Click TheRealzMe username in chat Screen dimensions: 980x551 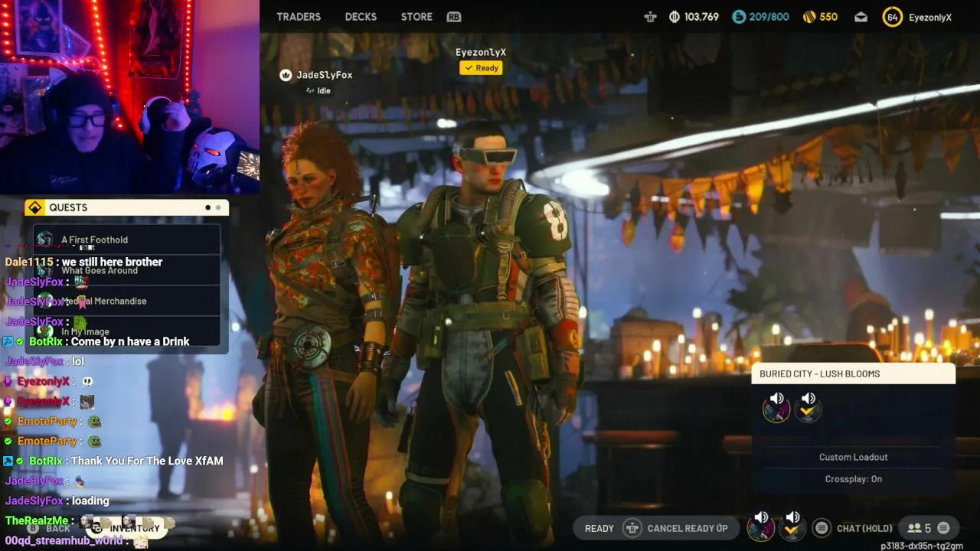pos(38,520)
